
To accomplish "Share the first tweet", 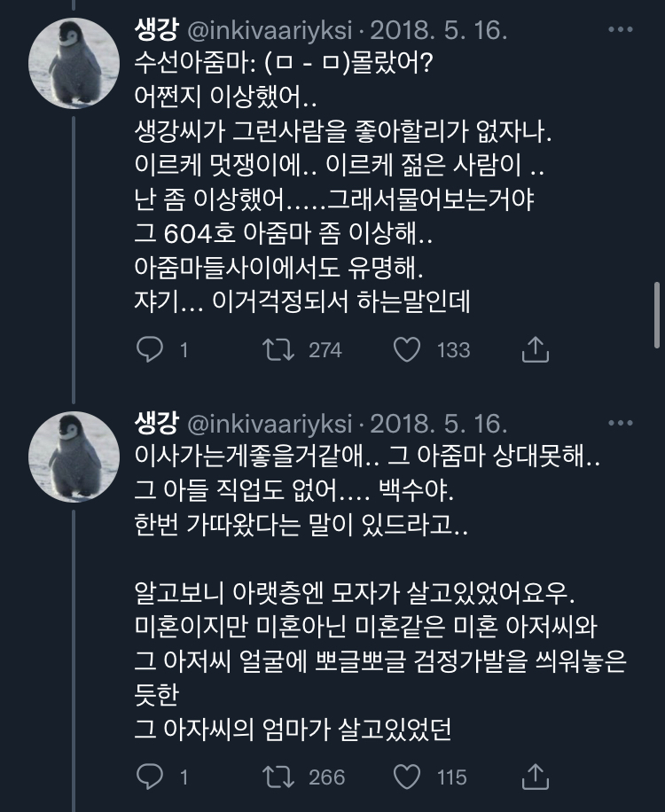I will click(534, 350).
